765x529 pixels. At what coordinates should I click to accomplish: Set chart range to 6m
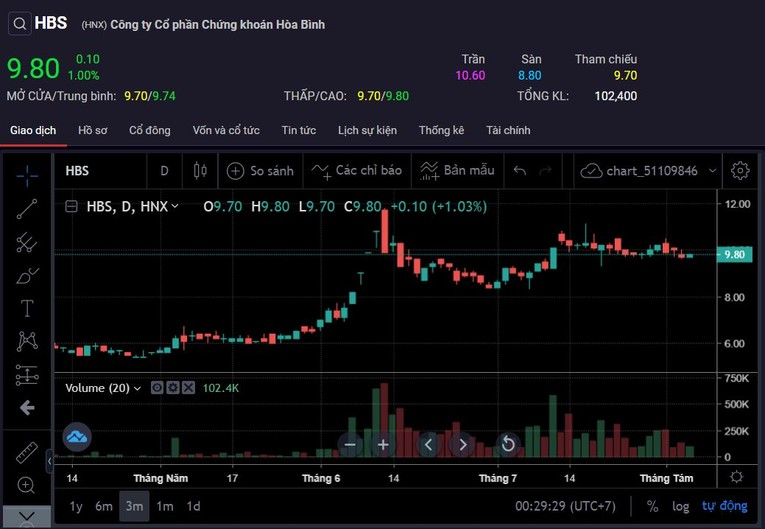[104, 506]
